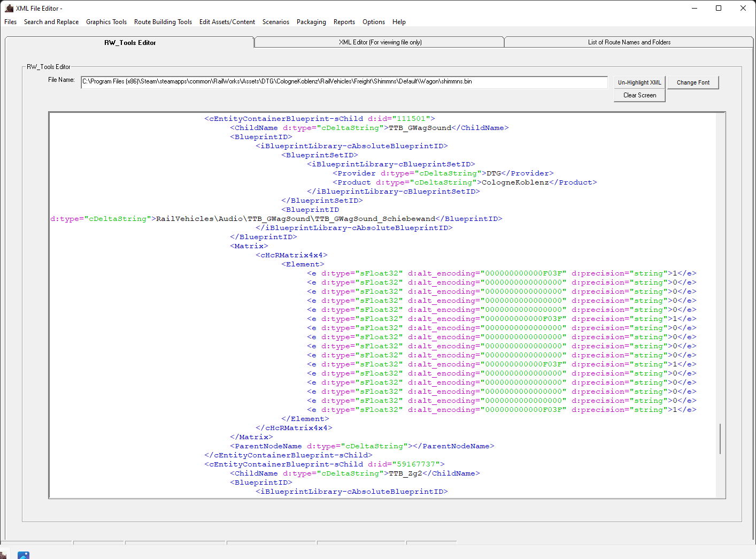
Task: Click the XML File Editor title bar icon
Action: (9, 8)
